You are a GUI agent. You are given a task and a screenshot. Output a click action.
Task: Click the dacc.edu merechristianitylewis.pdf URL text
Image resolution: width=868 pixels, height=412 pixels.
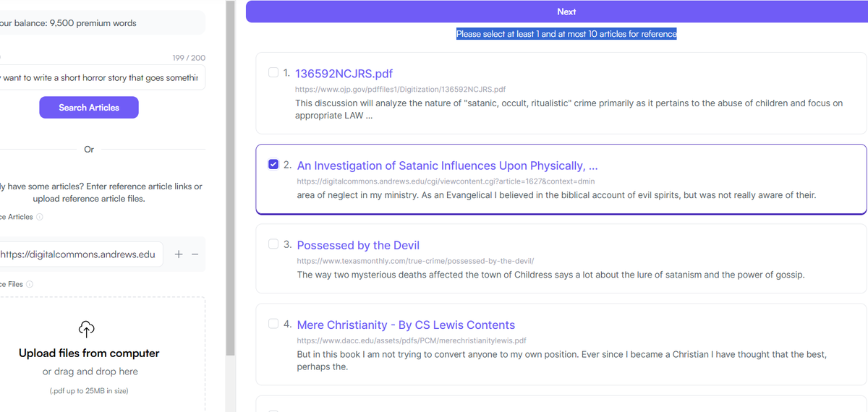point(412,340)
